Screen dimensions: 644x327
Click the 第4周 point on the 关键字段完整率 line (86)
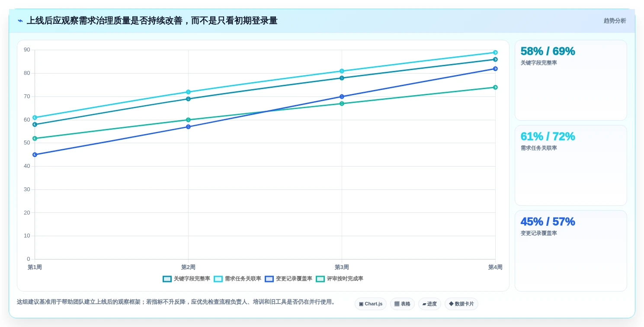pyautogui.click(x=495, y=59)
